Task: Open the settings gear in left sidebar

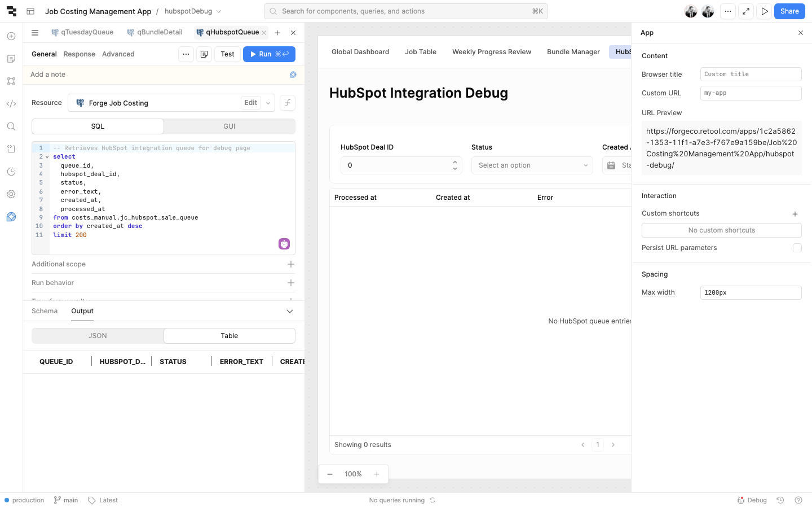Action: (x=11, y=194)
